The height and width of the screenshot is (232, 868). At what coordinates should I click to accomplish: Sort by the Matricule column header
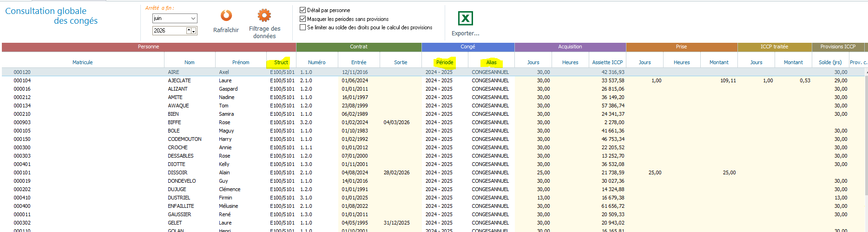83,62
